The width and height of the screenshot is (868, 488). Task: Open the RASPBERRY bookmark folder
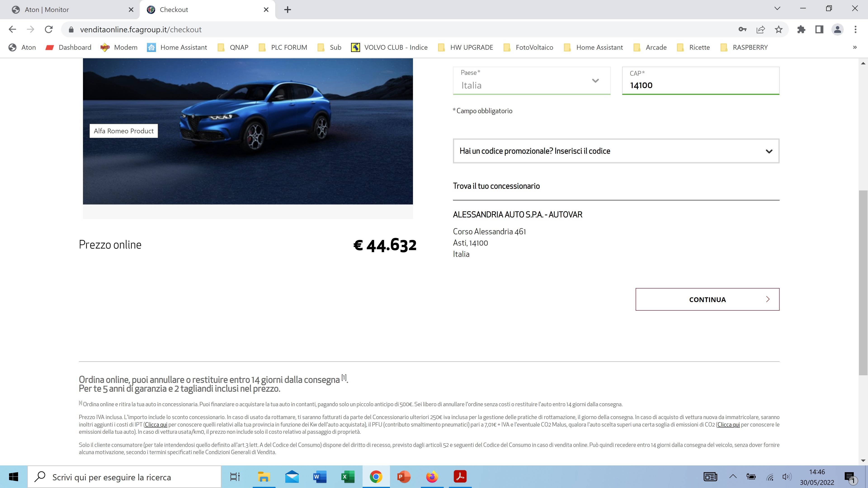pos(744,47)
